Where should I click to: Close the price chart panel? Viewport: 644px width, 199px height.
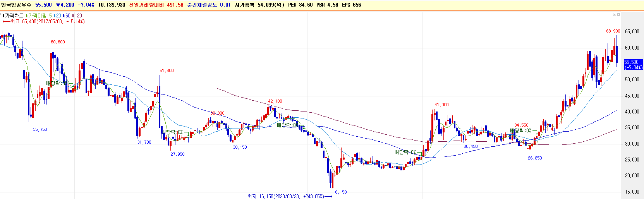click(x=618, y=14)
